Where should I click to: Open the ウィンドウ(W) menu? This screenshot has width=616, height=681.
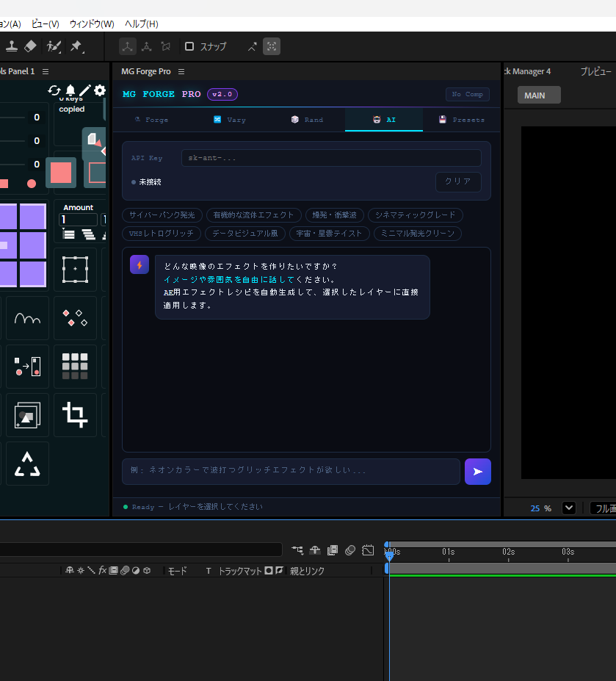tap(92, 24)
